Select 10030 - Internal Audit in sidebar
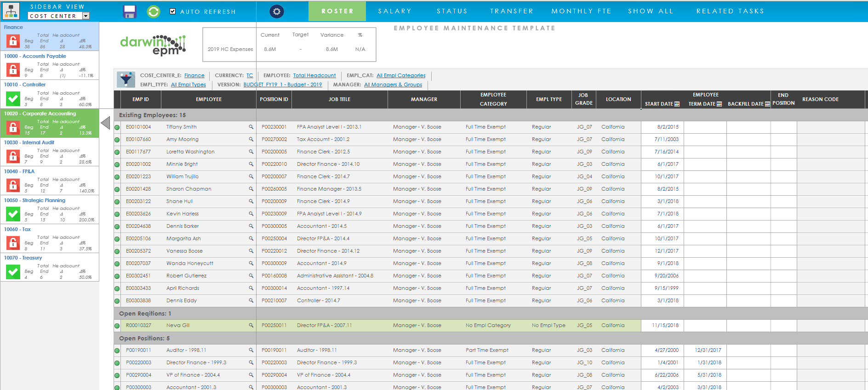Viewport: 868px width, 390px height. point(29,142)
